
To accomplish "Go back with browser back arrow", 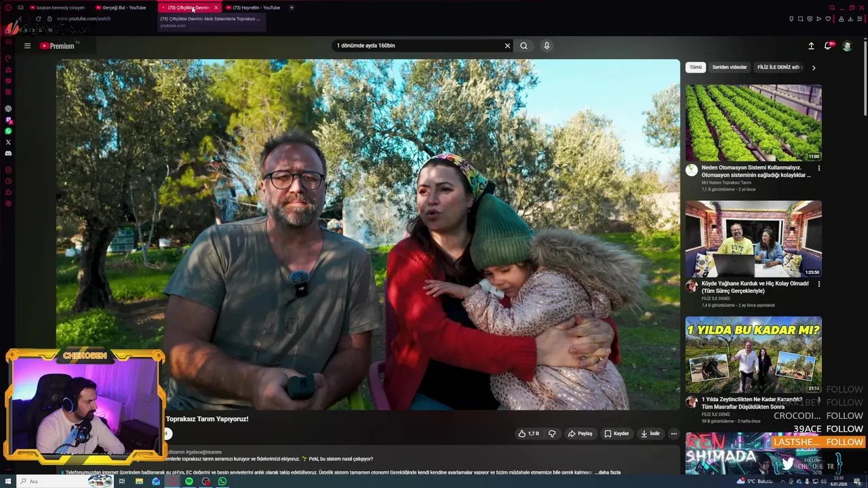I will coord(21,19).
